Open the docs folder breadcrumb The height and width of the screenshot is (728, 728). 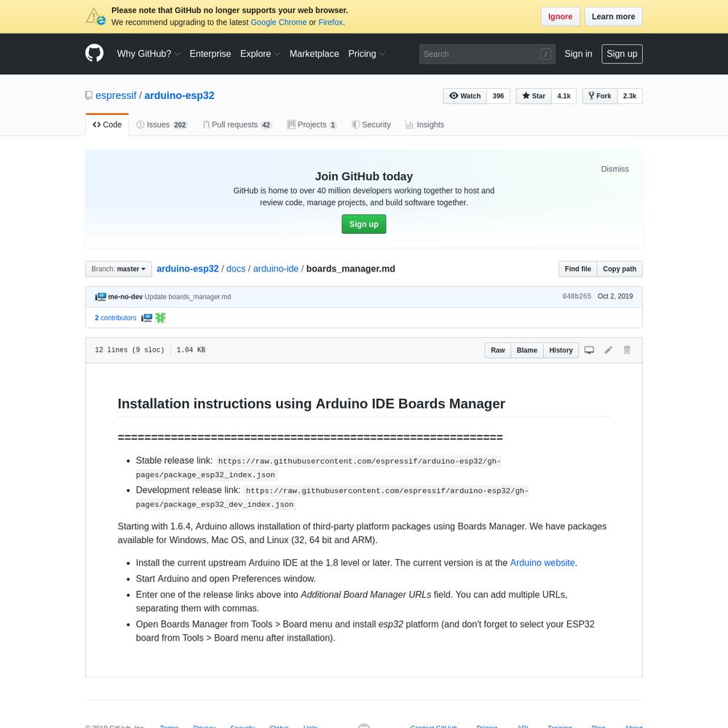(x=236, y=269)
